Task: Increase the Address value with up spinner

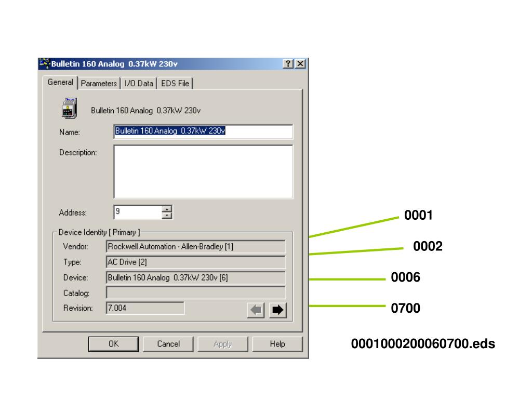Action: (167, 209)
